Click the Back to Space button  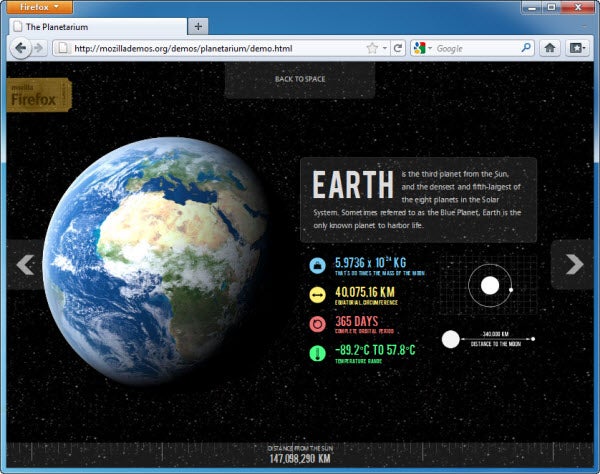tap(299, 79)
